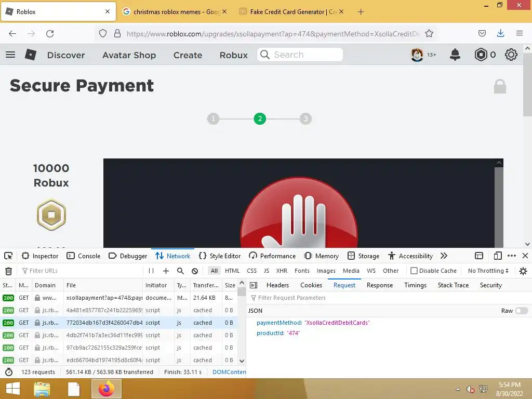Open the Firefox downloads panel

tap(500, 33)
